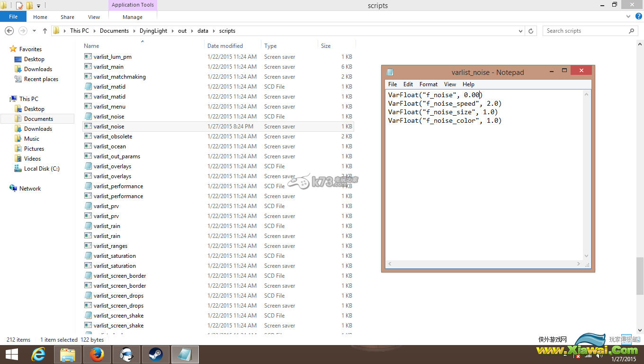The image size is (644, 364).
Task: Click Properties icon in quick access toolbar
Action: click(19, 6)
